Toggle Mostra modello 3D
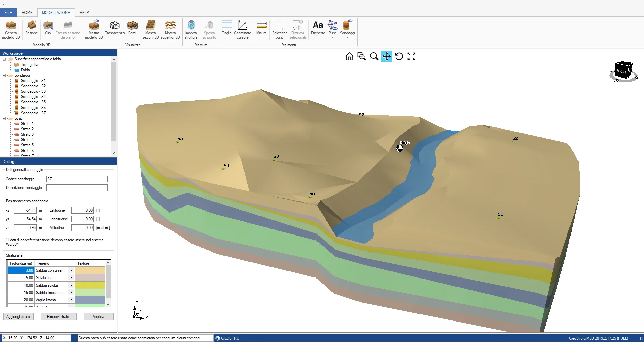This screenshot has height=342, width=644. (x=94, y=30)
